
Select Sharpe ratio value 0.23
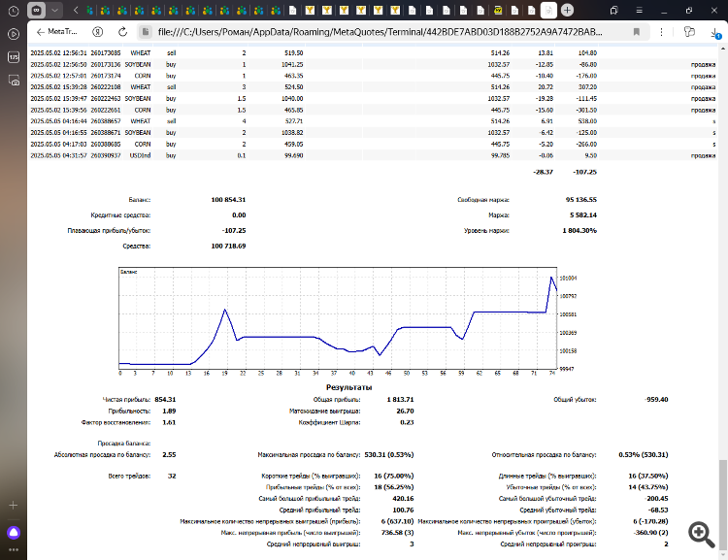(407, 422)
